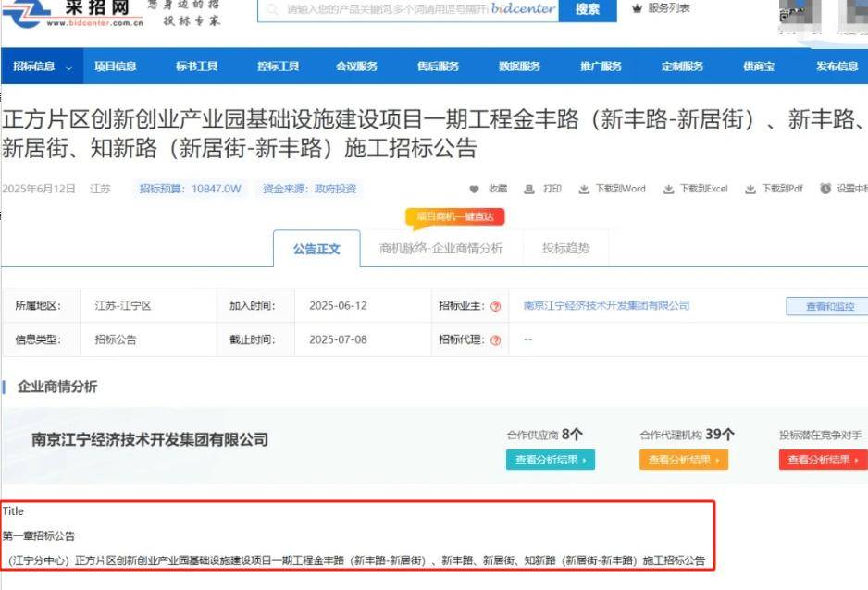This screenshot has width=868, height=590.
Task: Click into the keyword search input field
Action: [408, 9]
